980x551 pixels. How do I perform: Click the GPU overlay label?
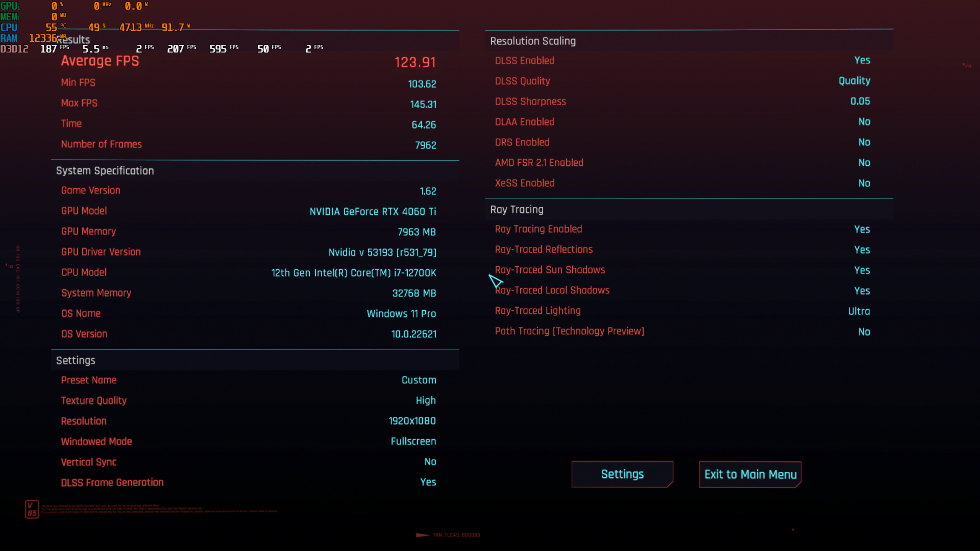pos(10,6)
